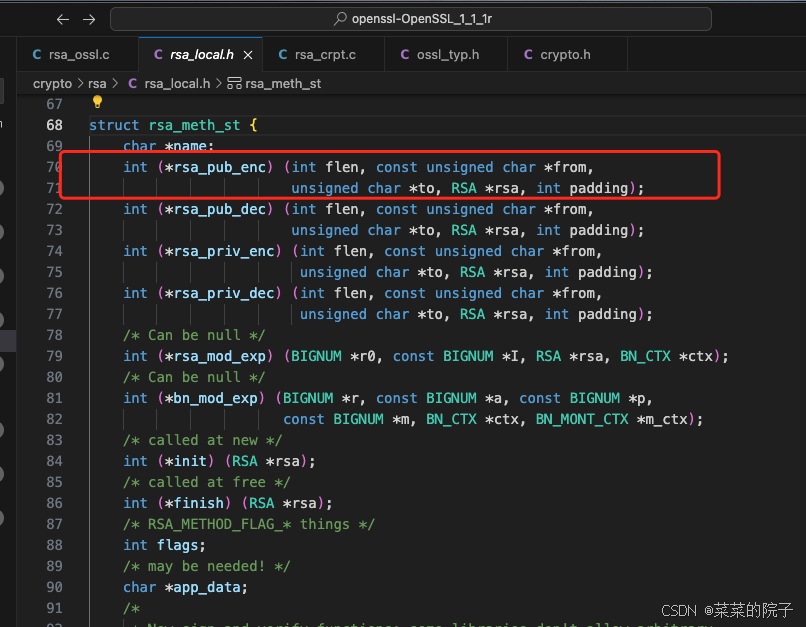This screenshot has height=627, width=806.
Task: Select line number 68 in the gutter
Action: pos(57,124)
